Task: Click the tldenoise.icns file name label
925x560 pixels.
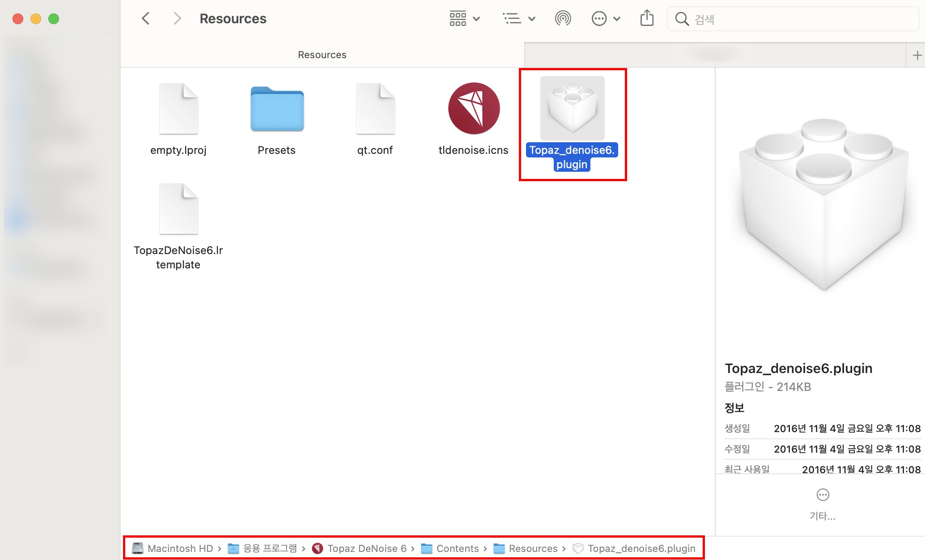Action: tap(473, 150)
